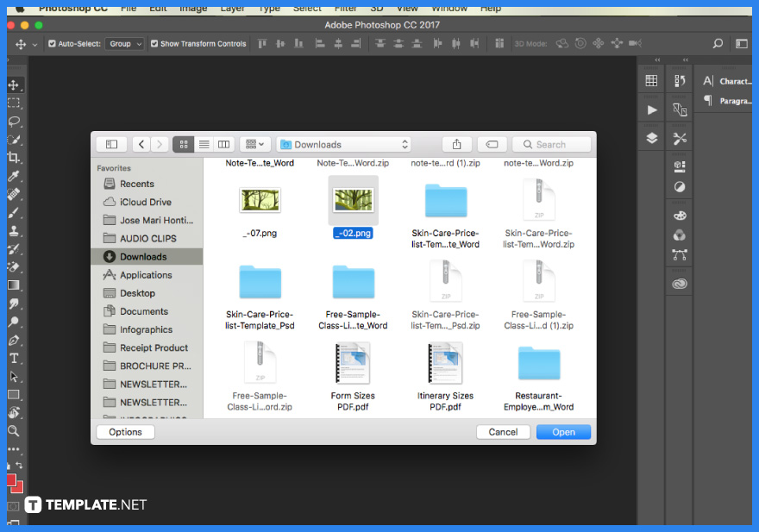
Task: Select the Move tool
Action: point(13,84)
